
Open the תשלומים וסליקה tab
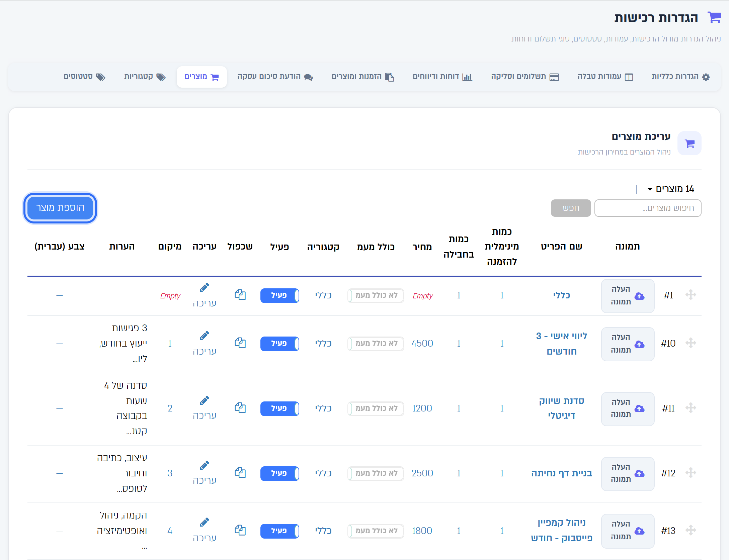[525, 77]
